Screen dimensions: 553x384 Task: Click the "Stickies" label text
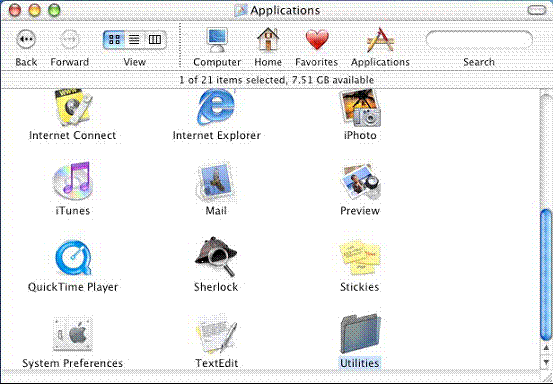pos(359,287)
